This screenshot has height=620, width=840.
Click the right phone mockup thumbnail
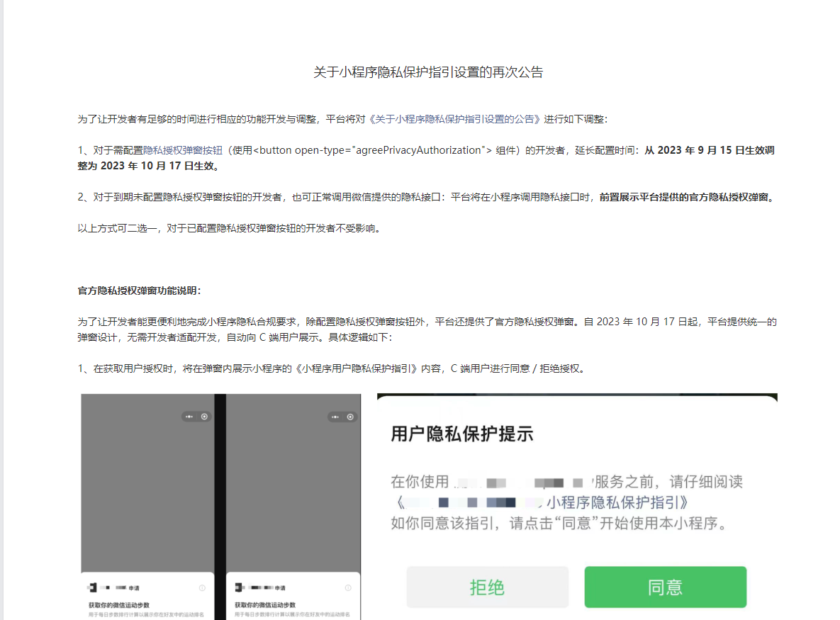tap(293, 507)
